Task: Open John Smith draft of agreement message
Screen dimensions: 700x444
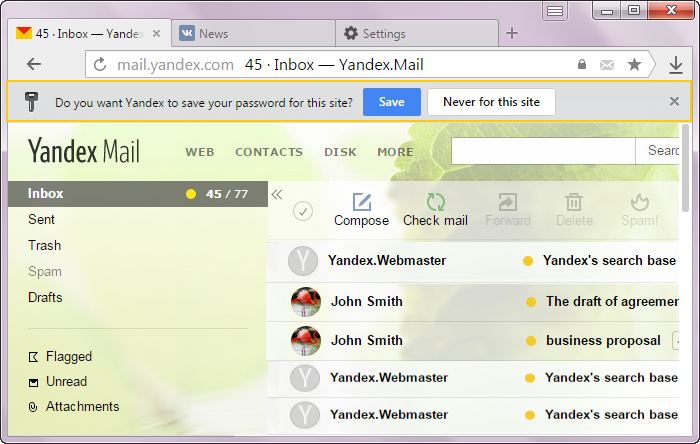Action: click(473, 302)
